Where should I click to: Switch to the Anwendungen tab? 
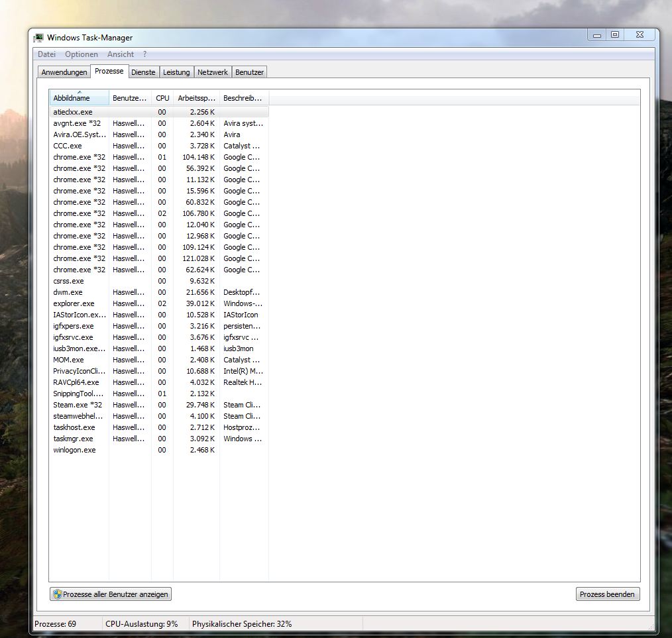point(64,72)
